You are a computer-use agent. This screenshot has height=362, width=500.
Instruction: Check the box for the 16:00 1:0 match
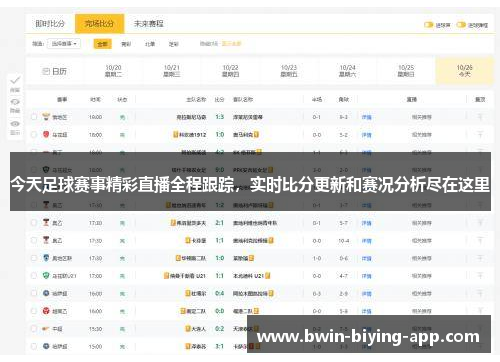(34, 134)
